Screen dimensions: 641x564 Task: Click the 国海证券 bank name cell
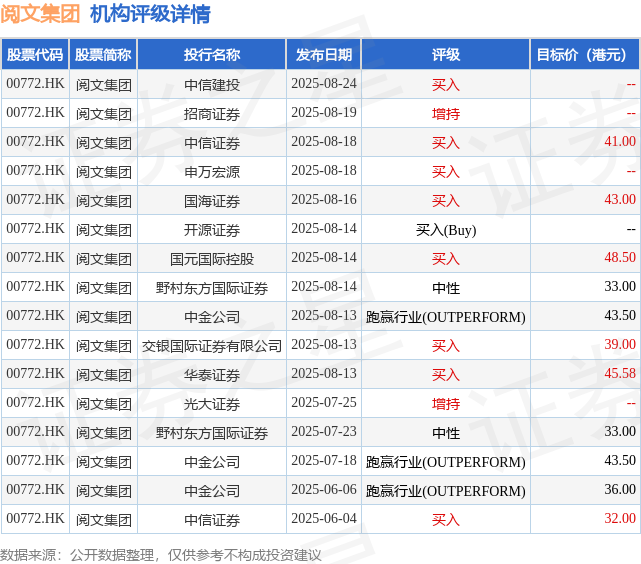point(212,201)
